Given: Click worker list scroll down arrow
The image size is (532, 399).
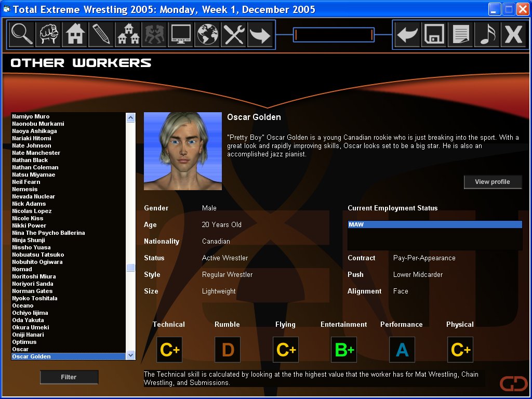Looking at the screenshot, I should pyautogui.click(x=130, y=355).
